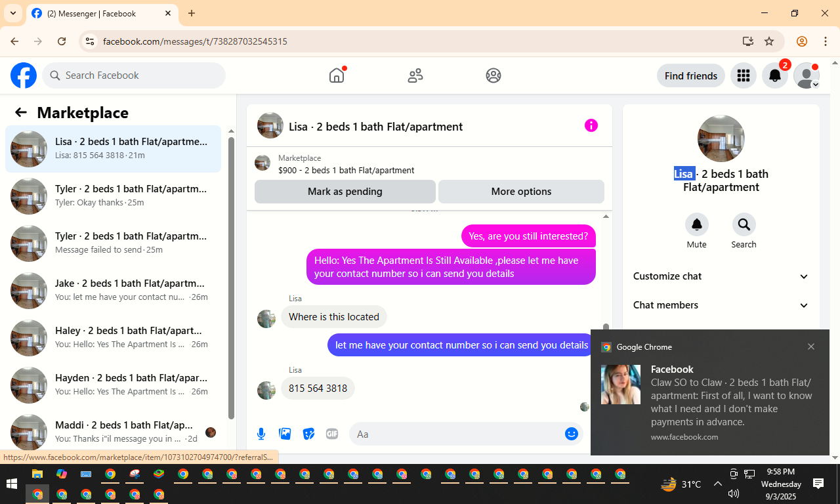Show hidden system tray icons
Viewport: 840px width, 504px height.
click(x=718, y=484)
